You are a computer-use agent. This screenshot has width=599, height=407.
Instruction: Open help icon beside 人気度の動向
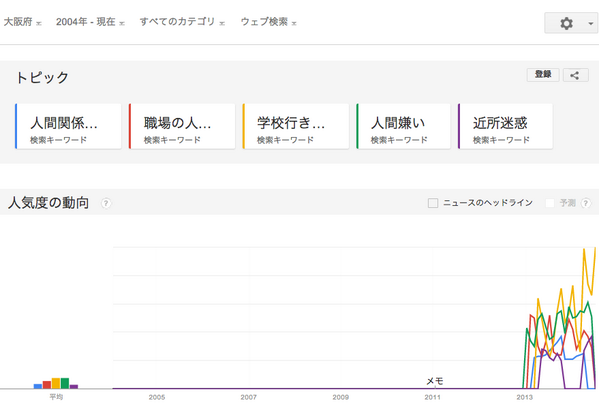click(106, 203)
